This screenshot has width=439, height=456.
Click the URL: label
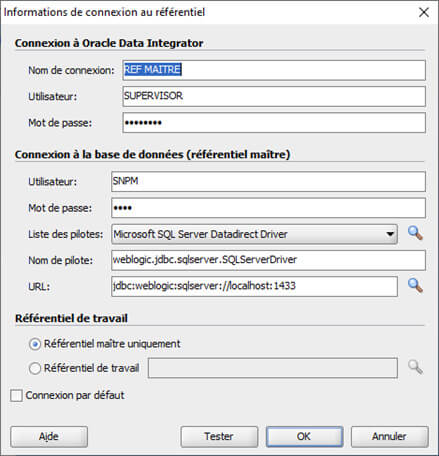39,287
